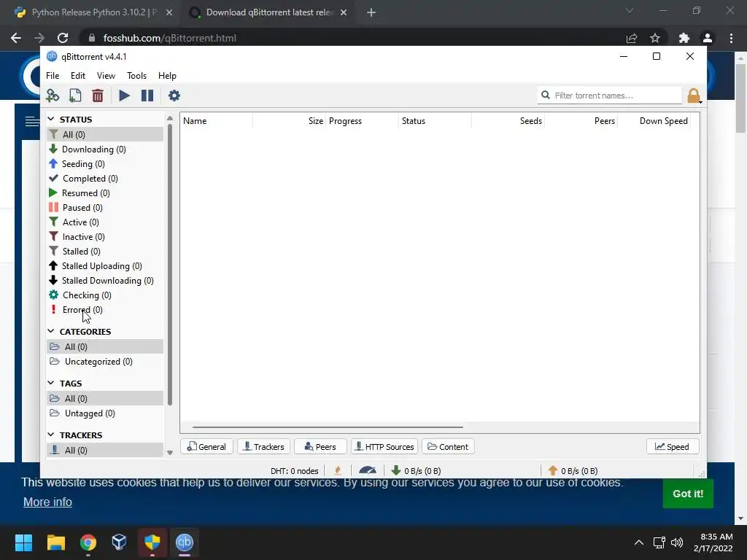Collapse the STATUS section

point(51,119)
